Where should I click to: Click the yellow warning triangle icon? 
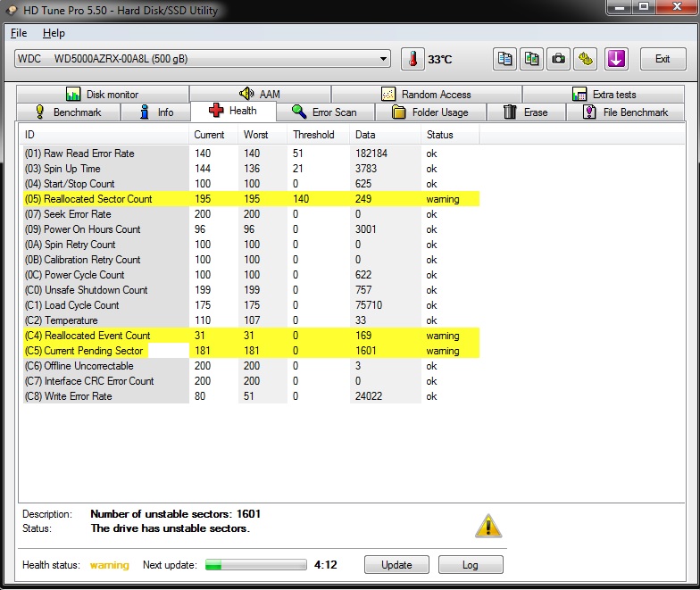coord(487,526)
